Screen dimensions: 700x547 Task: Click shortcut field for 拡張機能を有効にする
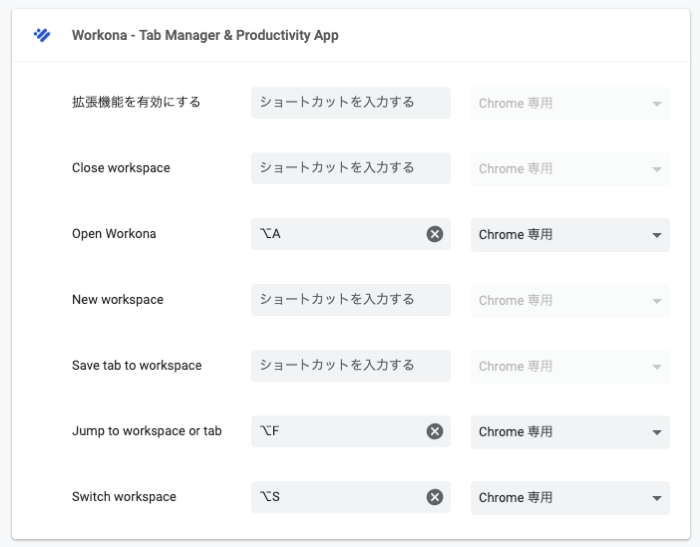point(350,103)
